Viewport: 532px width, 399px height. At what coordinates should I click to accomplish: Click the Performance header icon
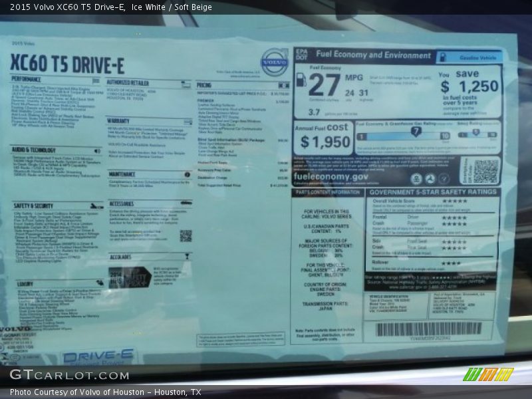point(96,80)
